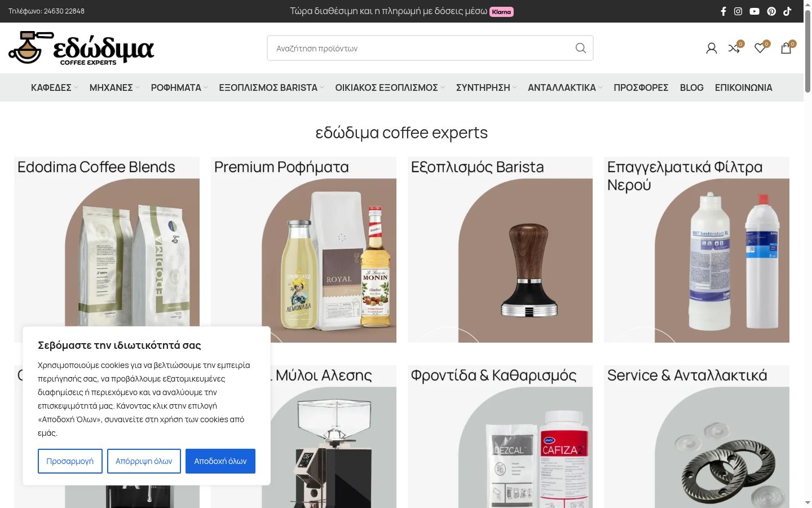
Task: Click the page vertical scrollbar thumb
Action: (x=807, y=51)
